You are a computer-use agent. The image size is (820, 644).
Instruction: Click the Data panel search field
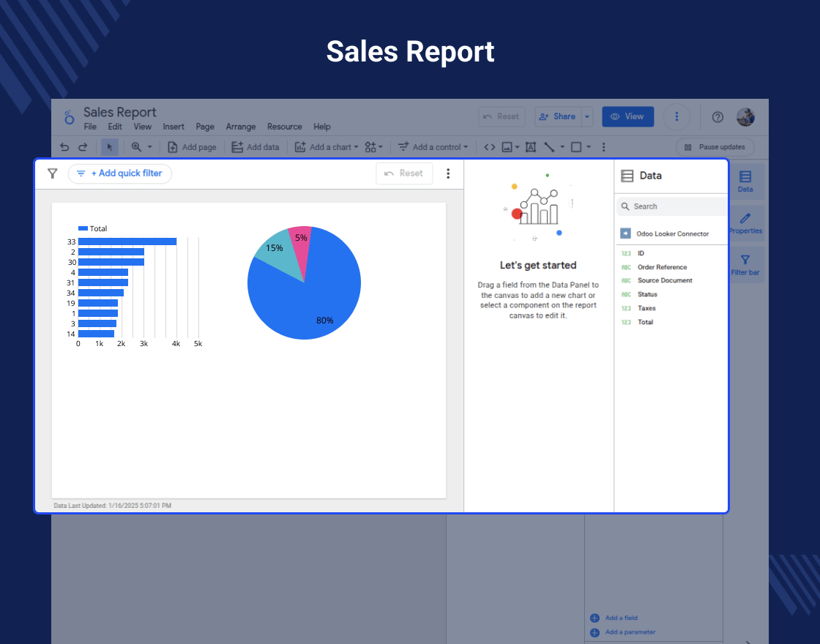click(x=672, y=206)
